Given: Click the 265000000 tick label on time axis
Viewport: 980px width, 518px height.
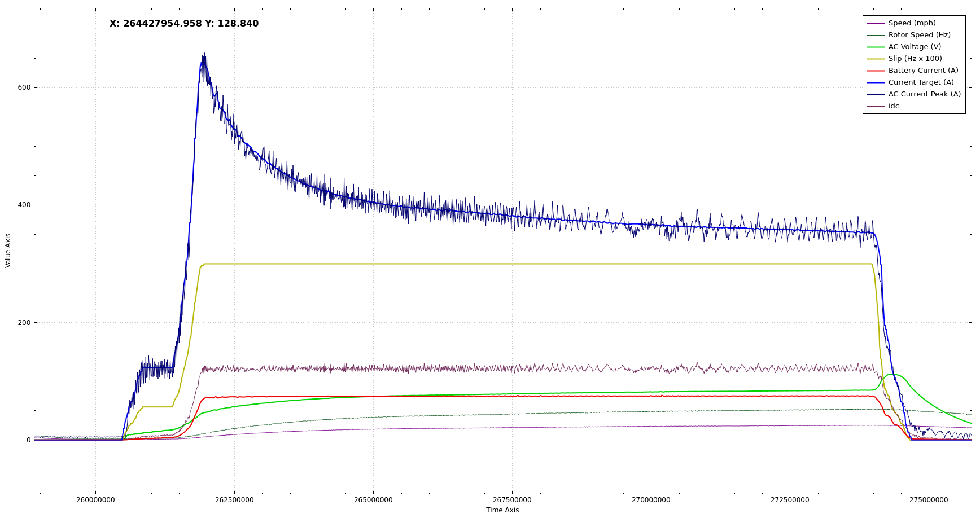Looking at the screenshot, I should [x=373, y=500].
